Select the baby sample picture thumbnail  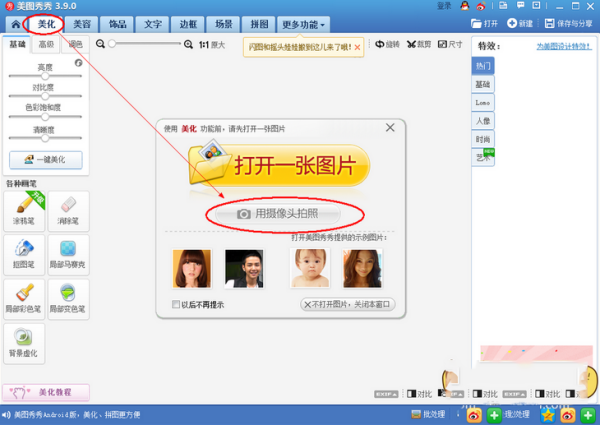[x=310, y=269]
